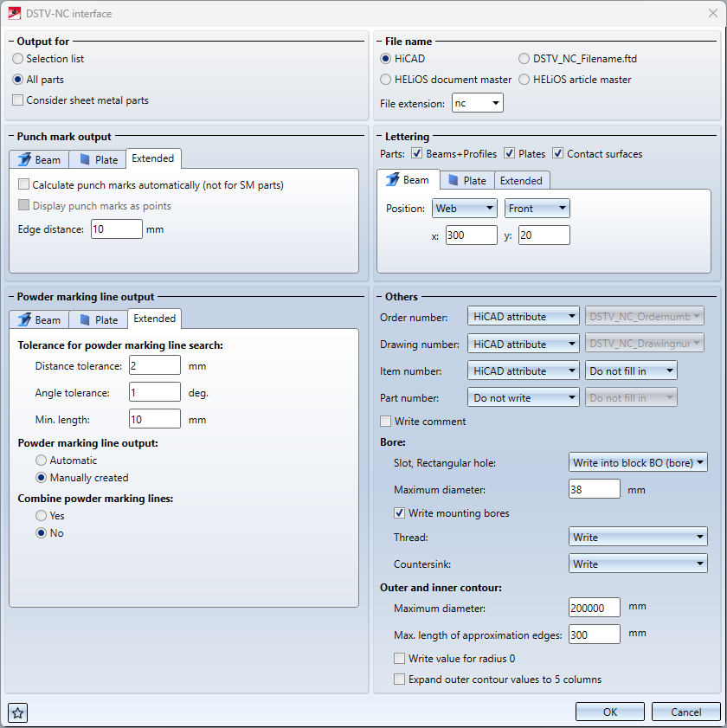Select Extended tab in Powder marking line output
Image resolution: width=727 pixels, height=728 pixels.
coord(155,319)
